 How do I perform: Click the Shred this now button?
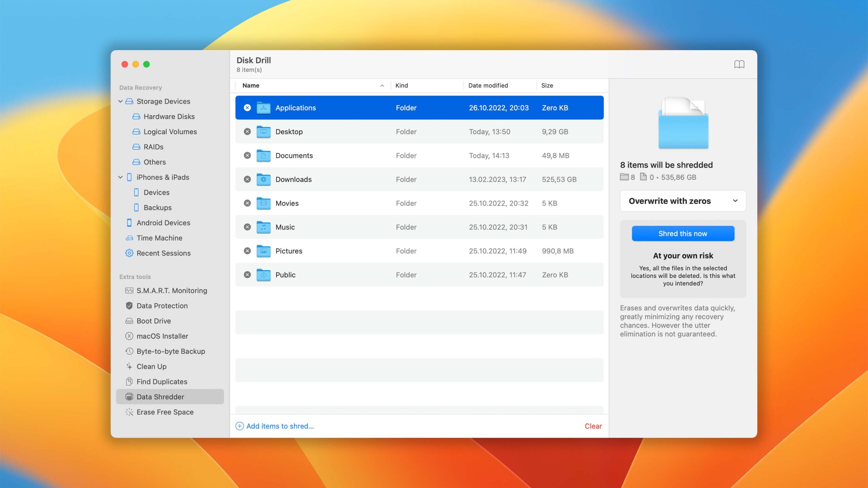683,233
